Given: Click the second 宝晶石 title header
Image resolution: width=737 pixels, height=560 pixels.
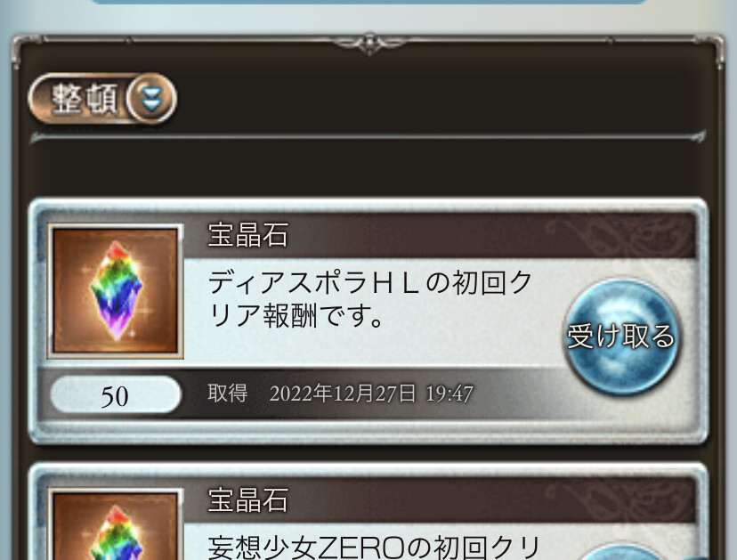Looking at the screenshot, I should click(x=247, y=499).
